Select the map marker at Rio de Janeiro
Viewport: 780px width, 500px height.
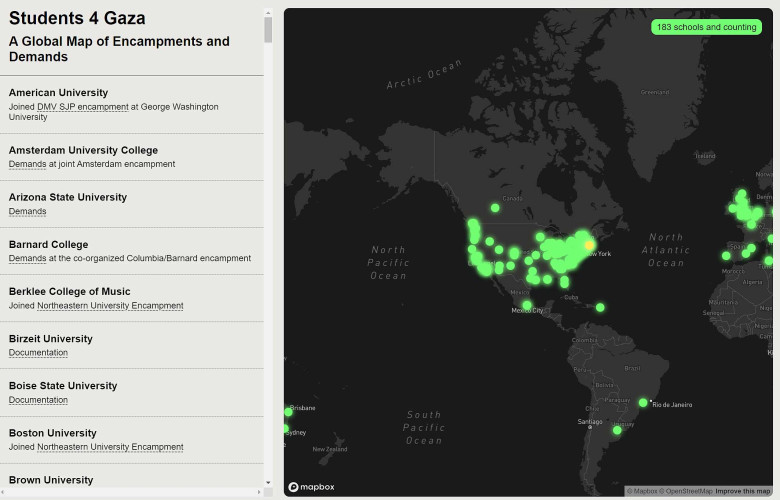(643, 403)
